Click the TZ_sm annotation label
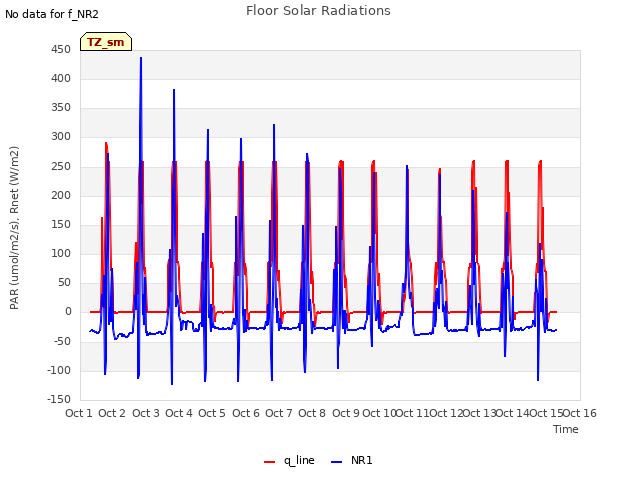The image size is (640, 480). coord(106,42)
